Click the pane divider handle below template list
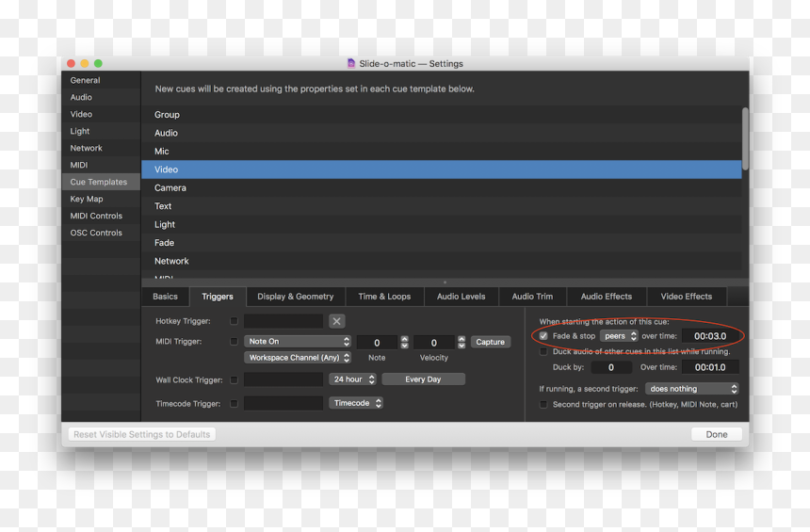The width and height of the screenshot is (810, 532). click(x=445, y=282)
